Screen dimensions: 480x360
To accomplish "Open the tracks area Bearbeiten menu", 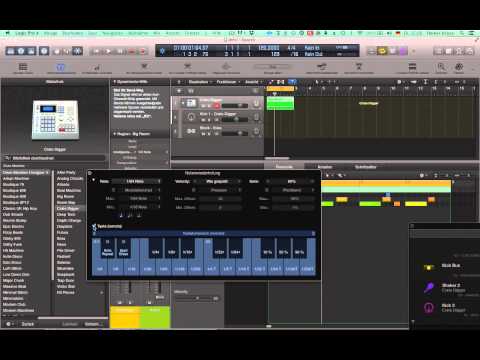I will pos(199,82).
